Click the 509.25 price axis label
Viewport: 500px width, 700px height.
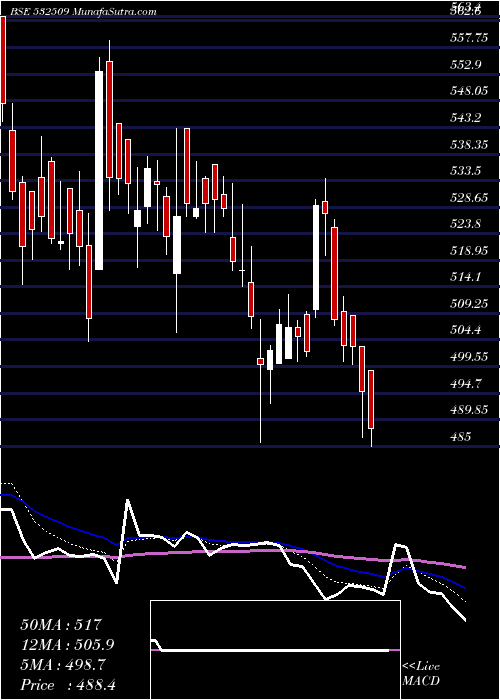coord(468,304)
